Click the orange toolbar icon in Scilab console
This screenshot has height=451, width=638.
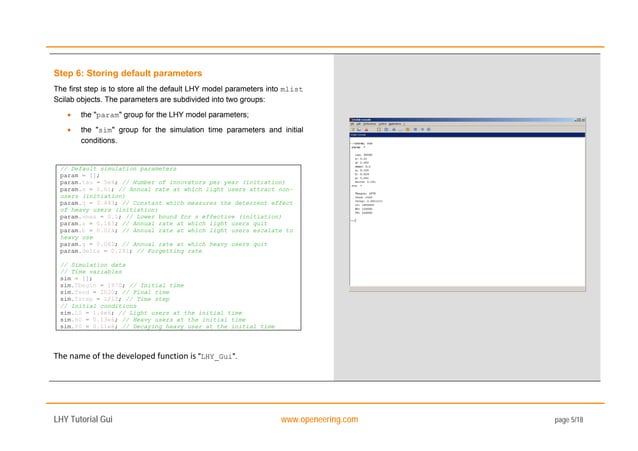[407, 129]
